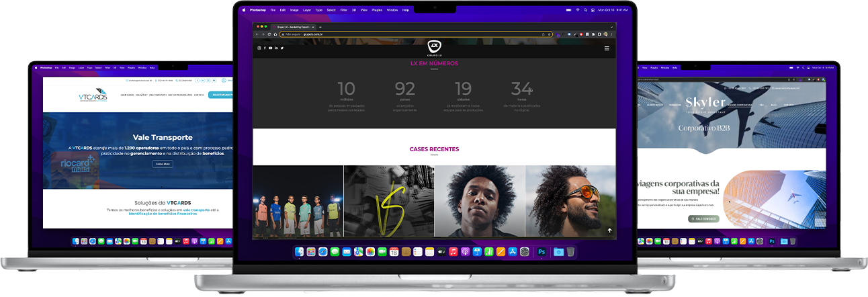Open the black-and-white VS case thumbnail

[x=389, y=202]
